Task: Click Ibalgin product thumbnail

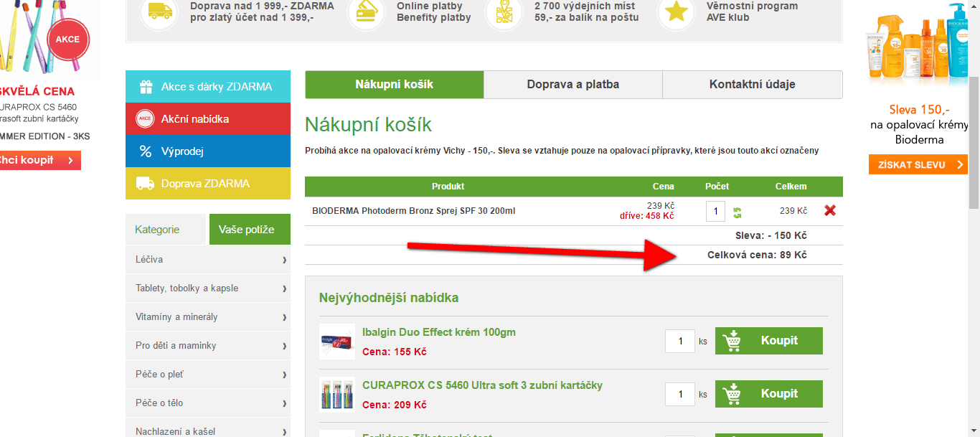Action: tap(337, 342)
